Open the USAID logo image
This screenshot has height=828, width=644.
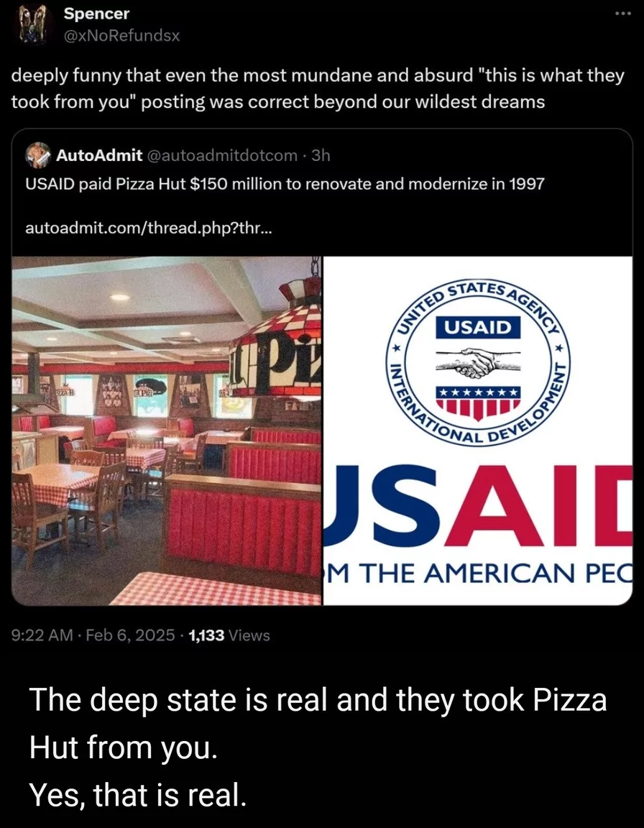pos(478,431)
